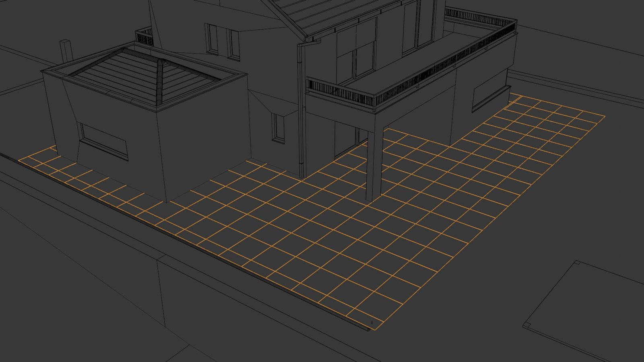Select the small ground-floor window beside the drainpipe

coord(278,128)
